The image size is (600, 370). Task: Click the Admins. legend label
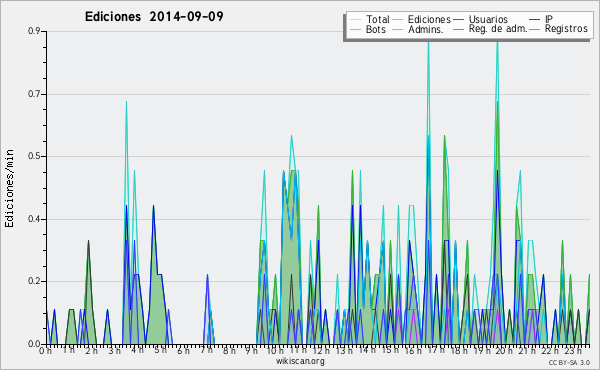(x=426, y=29)
